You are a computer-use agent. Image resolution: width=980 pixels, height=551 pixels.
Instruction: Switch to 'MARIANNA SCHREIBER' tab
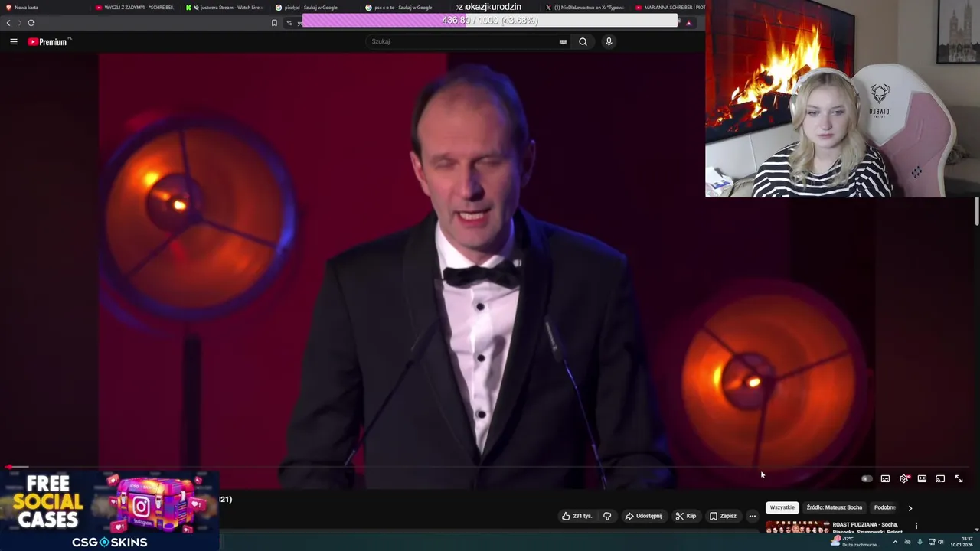pos(671,7)
